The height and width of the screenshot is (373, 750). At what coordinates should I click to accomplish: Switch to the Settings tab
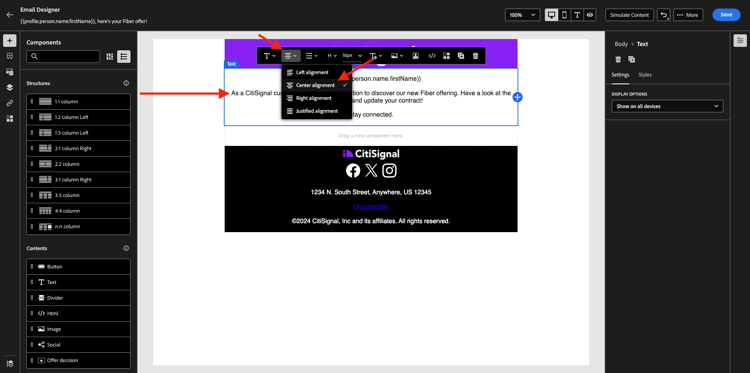tap(620, 75)
